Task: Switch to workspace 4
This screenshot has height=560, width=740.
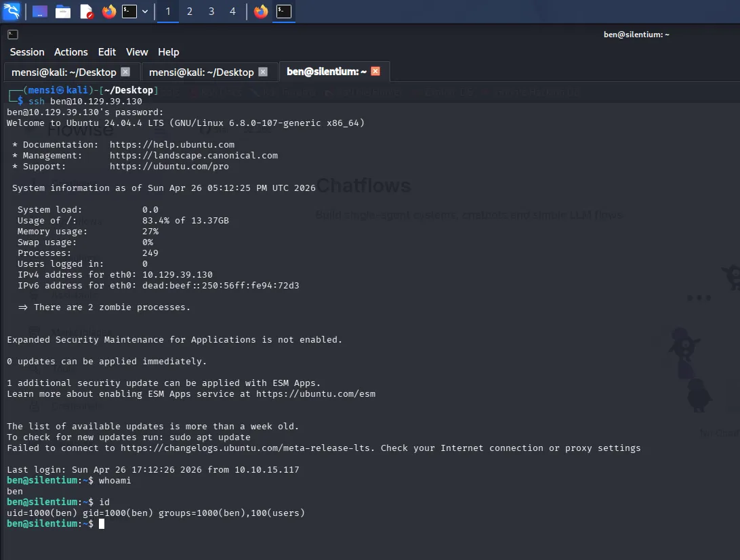Action: pos(232,12)
